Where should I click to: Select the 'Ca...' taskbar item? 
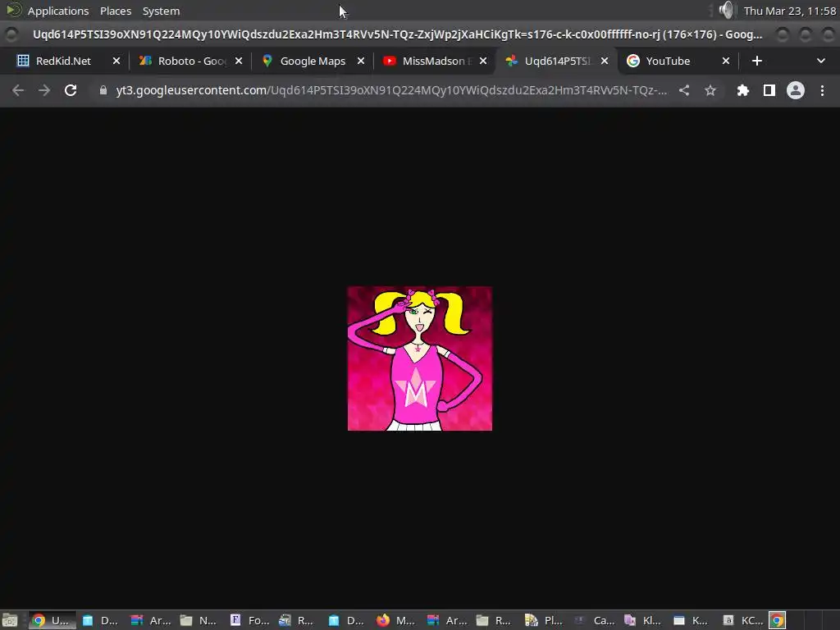594,620
